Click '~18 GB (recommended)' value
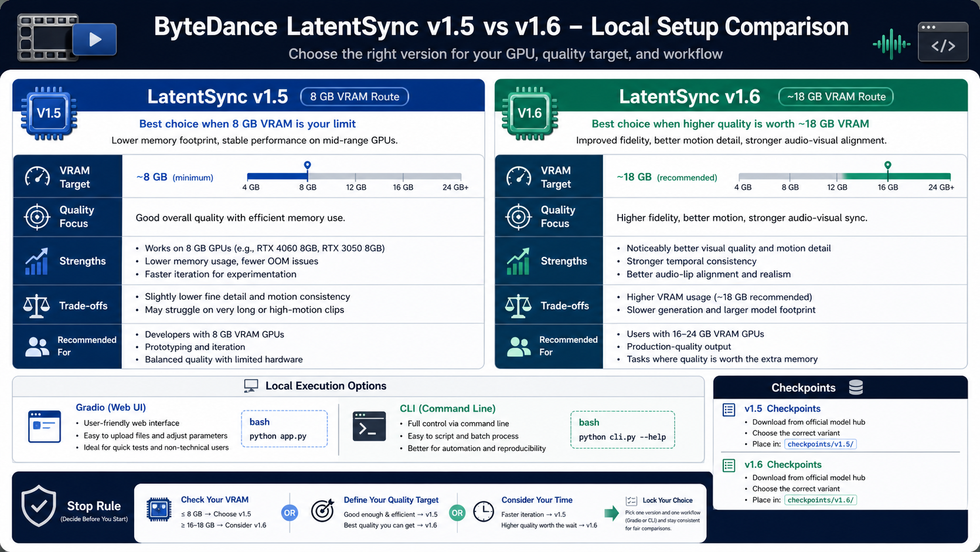980x552 pixels. point(667,177)
